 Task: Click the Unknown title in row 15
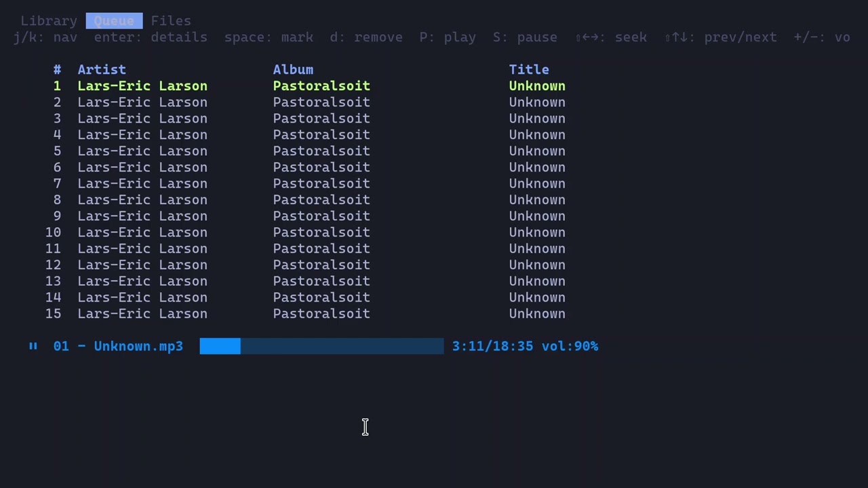click(537, 314)
